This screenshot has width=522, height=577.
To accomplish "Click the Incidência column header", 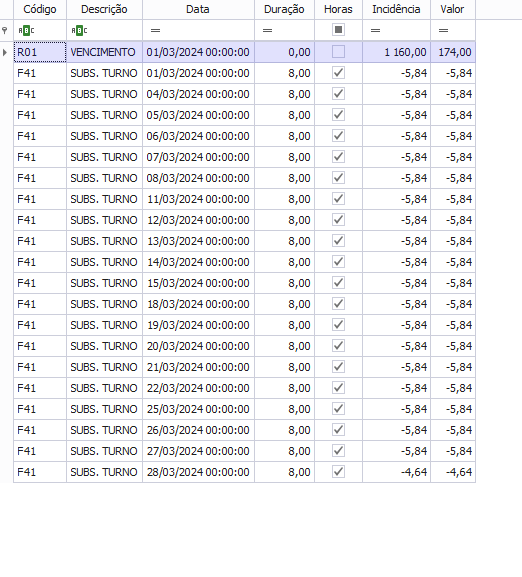I will (x=396, y=9).
